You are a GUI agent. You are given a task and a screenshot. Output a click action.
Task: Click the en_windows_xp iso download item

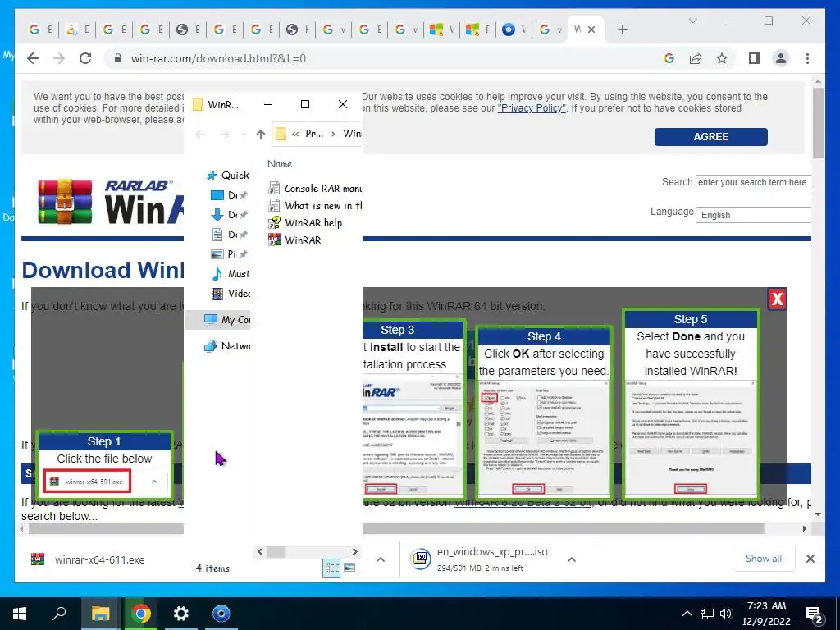click(479, 559)
